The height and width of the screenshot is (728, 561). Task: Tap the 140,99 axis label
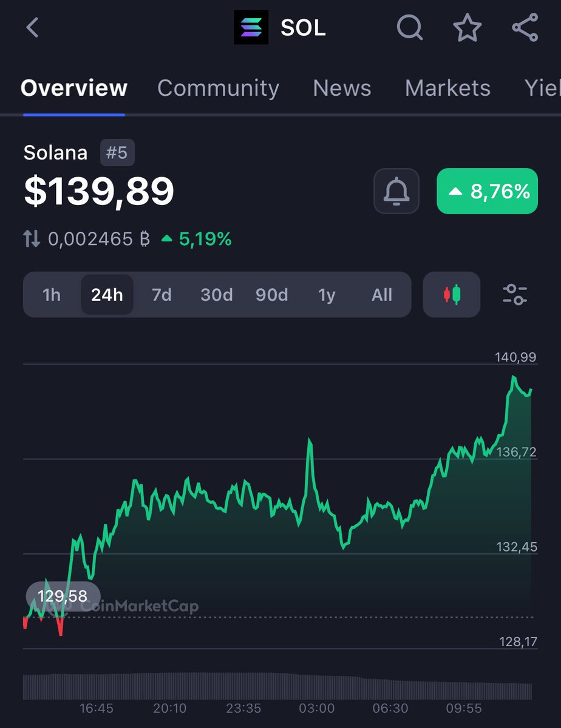click(x=515, y=357)
